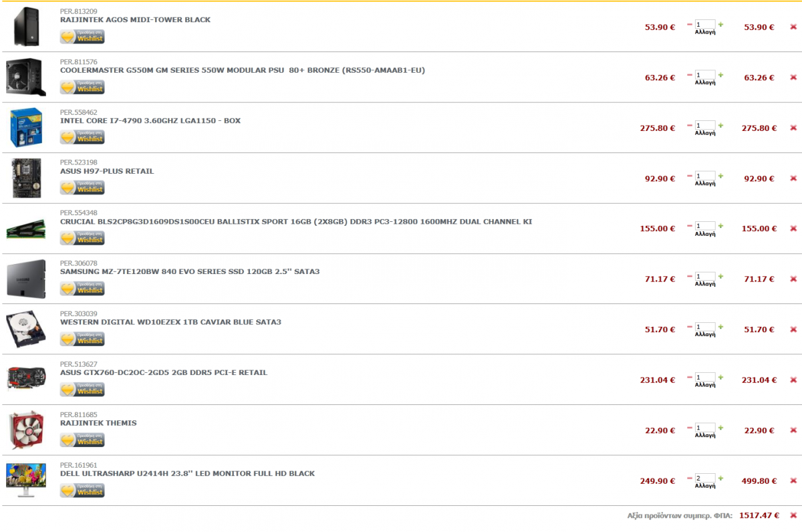
Task: Remove Dell Ultrasharp U2414H from cart
Action: 793,481
